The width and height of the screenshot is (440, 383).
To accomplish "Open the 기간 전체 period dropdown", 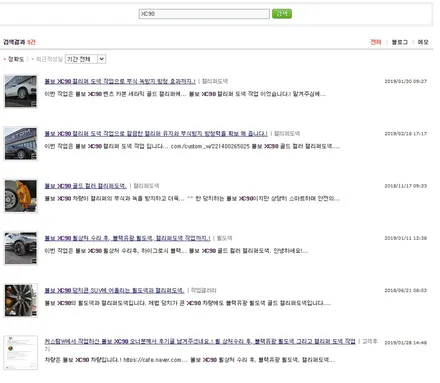I will tap(85, 59).
